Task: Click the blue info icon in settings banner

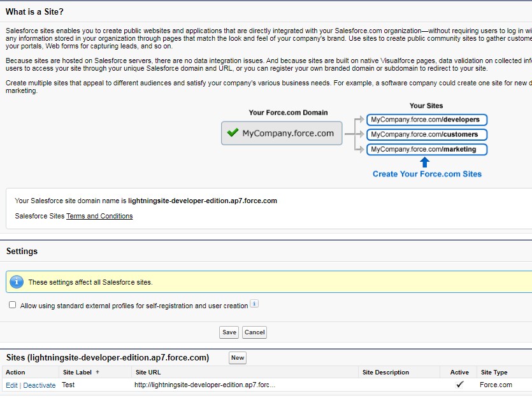Action: pyautogui.click(x=17, y=281)
